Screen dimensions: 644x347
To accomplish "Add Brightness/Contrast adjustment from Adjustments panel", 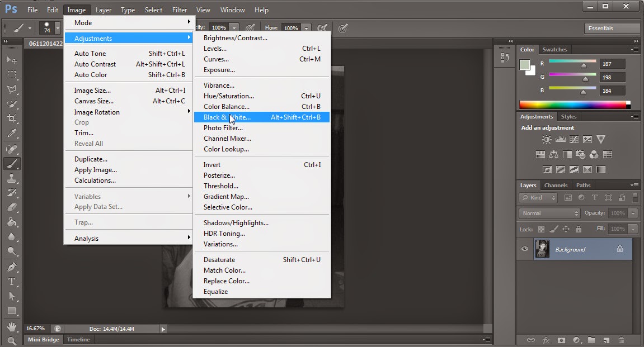I will point(546,140).
